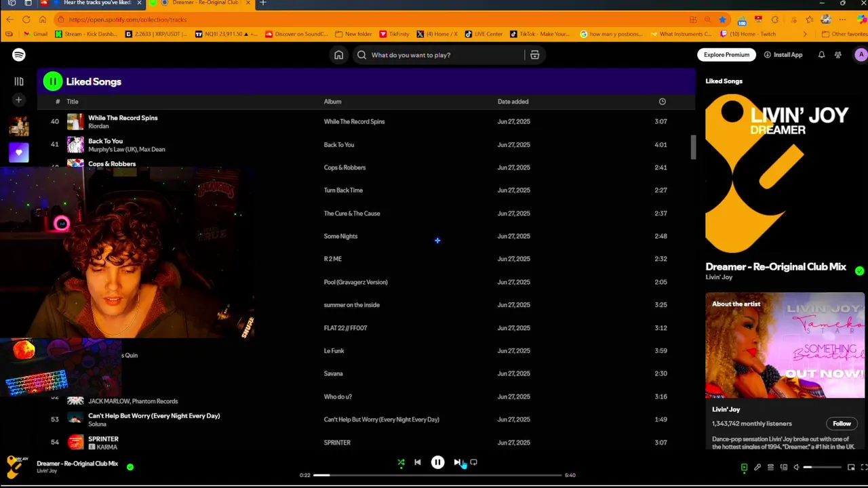The height and width of the screenshot is (488, 868).
Task: Collapse Your Library sidebar icon
Action: click(x=19, y=81)
